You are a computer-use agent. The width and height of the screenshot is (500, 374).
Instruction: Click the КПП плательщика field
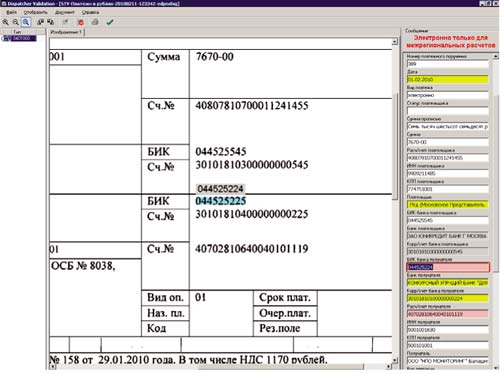[x=447, y=189]
